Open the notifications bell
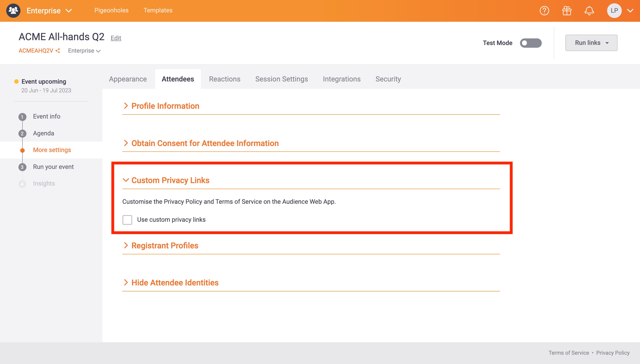Image resolution: width=640 pixels, height=364 pixels. (589, 11)
